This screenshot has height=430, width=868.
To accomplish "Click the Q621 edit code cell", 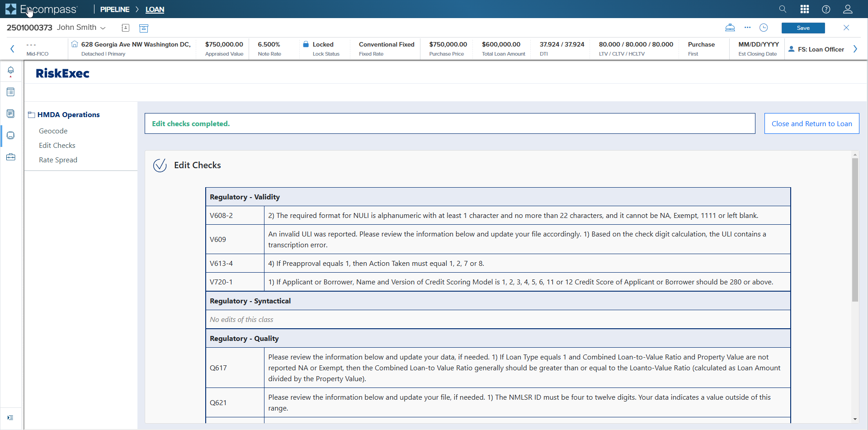I will click(235, 402).
